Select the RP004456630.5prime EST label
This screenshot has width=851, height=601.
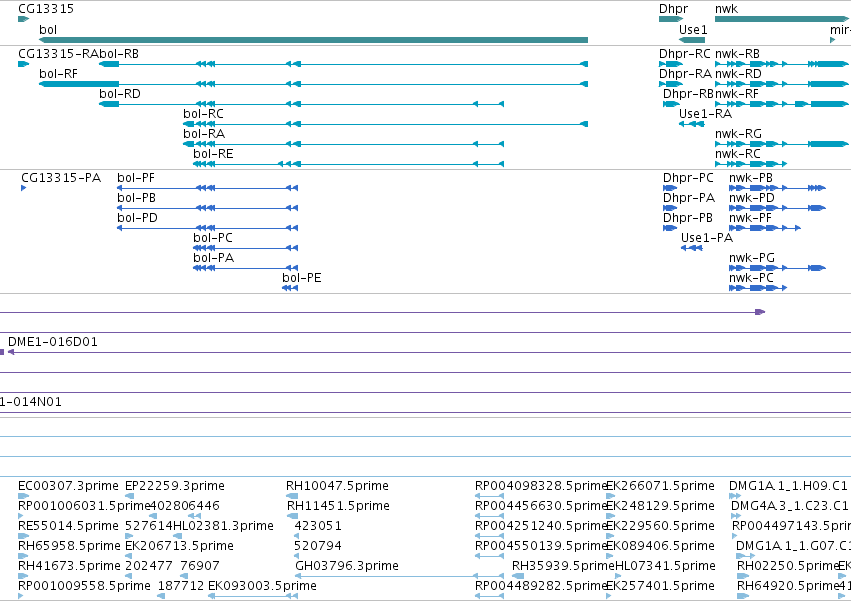(540, 506)
